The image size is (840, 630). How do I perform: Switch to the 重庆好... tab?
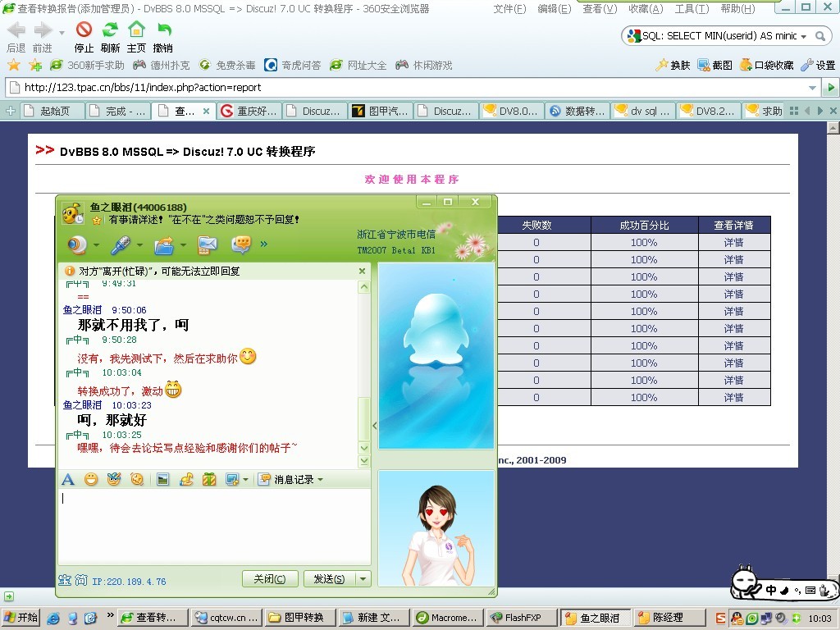point(249,111)
